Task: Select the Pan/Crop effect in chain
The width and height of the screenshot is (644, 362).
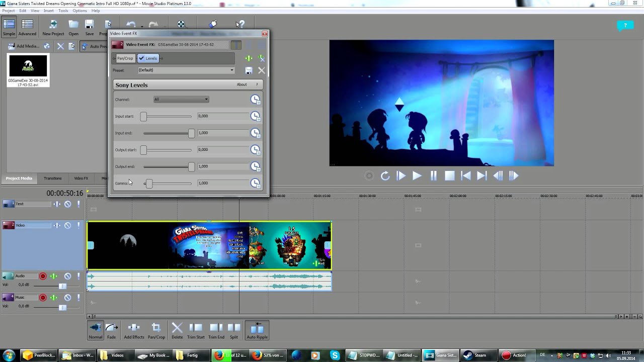Action: [125, 58]
